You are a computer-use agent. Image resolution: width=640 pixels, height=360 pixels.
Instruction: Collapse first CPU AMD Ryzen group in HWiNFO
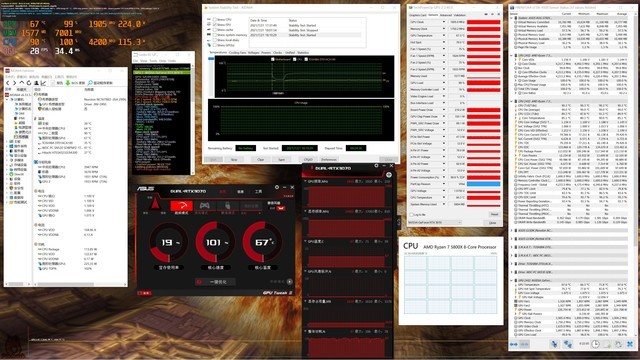tap(512, 55)
